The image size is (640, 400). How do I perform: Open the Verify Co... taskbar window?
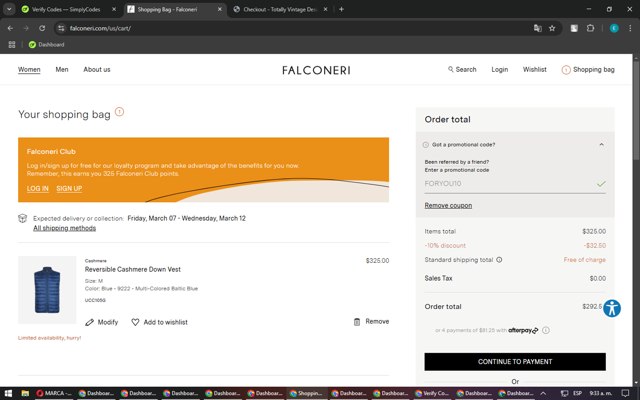[x=432, y=393]
